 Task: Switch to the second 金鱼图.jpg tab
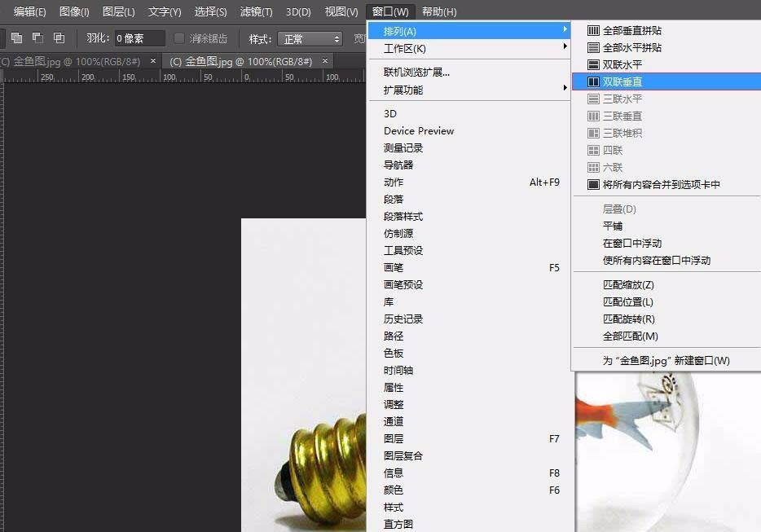click(x=240, y=60)
